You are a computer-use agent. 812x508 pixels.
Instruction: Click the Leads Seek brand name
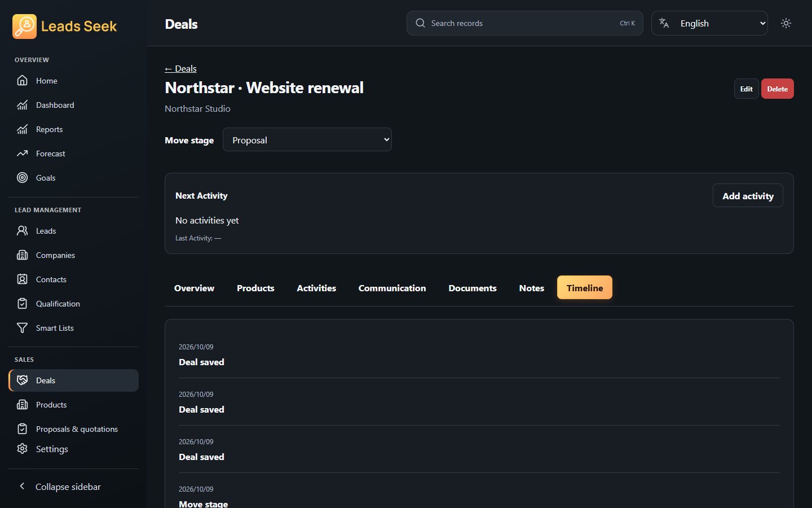click(x=79, y=27)
